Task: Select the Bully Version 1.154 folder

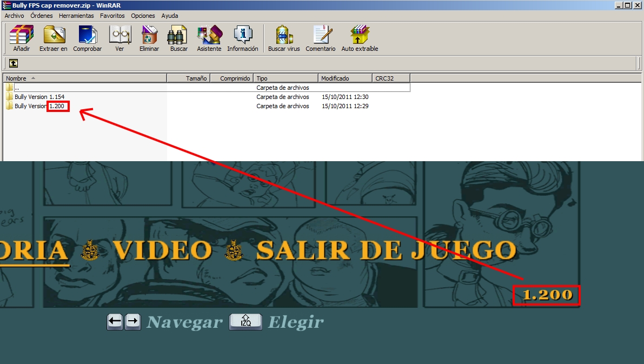Action: coord(39,97)
